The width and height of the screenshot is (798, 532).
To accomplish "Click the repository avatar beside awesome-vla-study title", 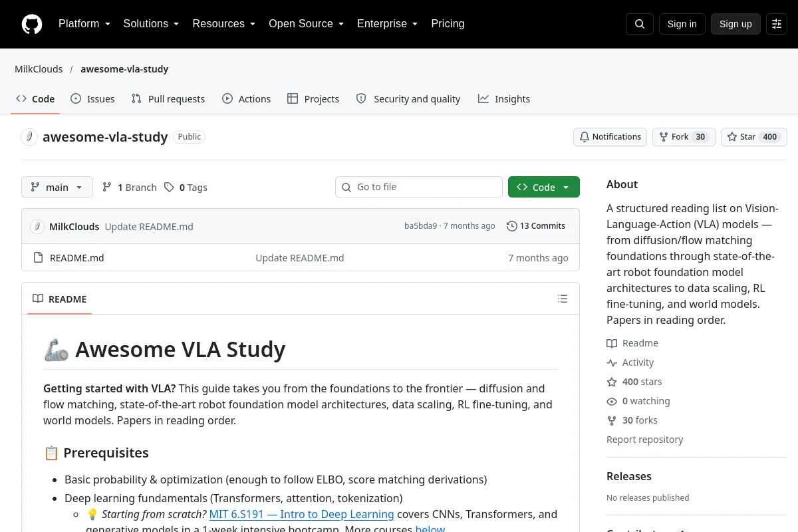I will point(29,137).
